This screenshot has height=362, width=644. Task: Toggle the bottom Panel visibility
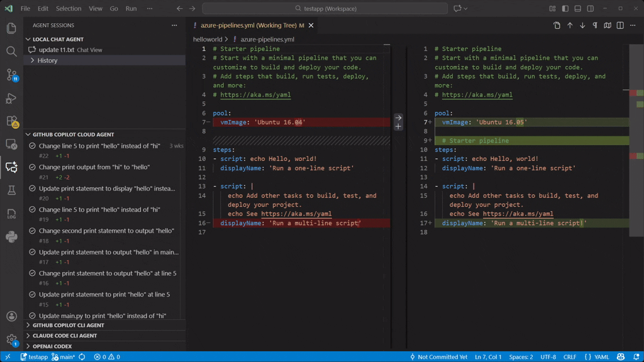pos(577,8)
